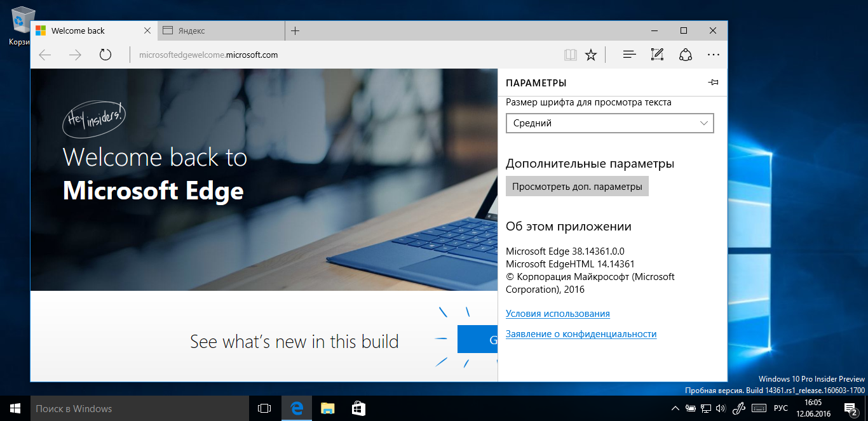Image resolution: width=868 pixels, height=421 pixels.
Task: Open the Windows Start menu
Action: 15,408
